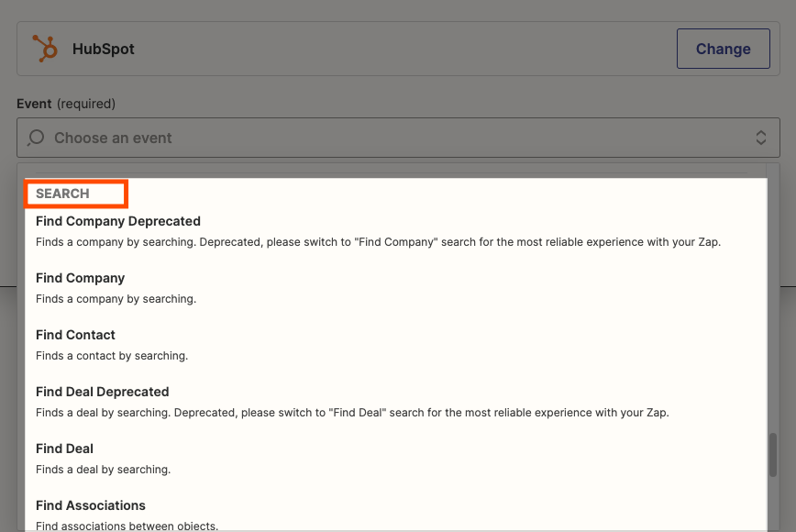Click the search magnifier icon in Event field
This screenshot has height=532, width=796.
pyautogui.click(x=36, y=138)
